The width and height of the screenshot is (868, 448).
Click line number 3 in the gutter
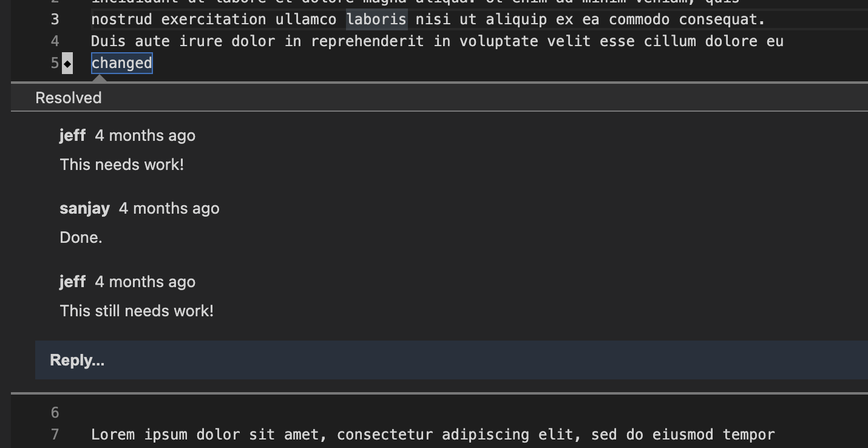click(55, 19)
